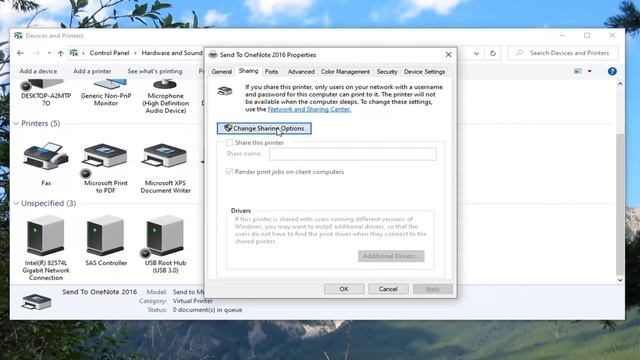Select DESKTOP-A2MTP7O computer device
Viewport: 640px width, 360px height.
[x=46, y=99]
